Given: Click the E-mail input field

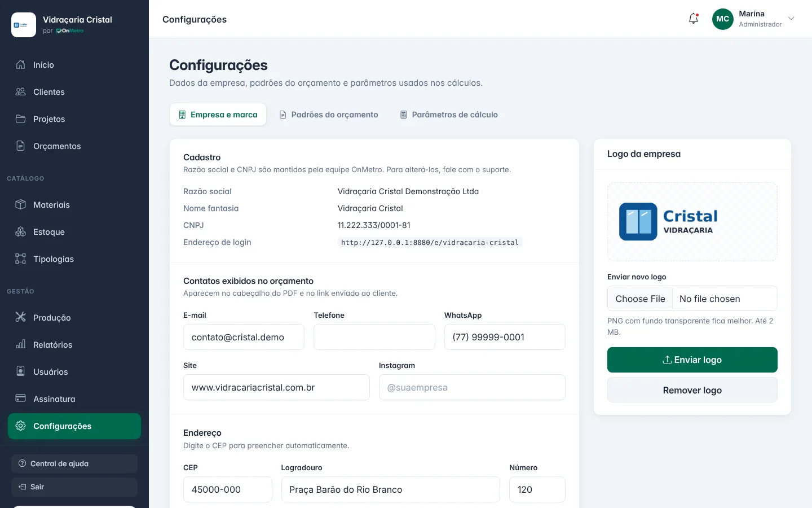Looking at the screenshot, I should coord(244,337).
